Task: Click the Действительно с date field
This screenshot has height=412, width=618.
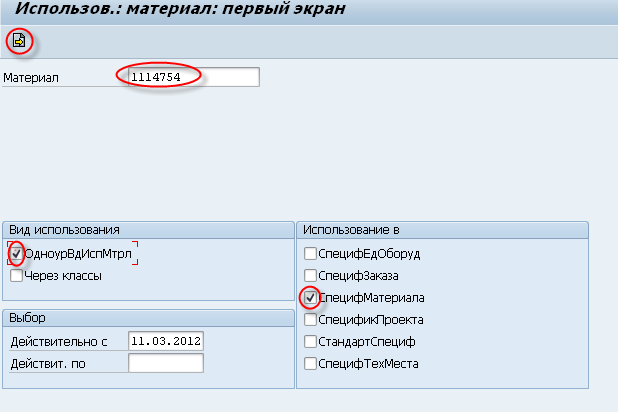Action: click(x=166, y=341)
